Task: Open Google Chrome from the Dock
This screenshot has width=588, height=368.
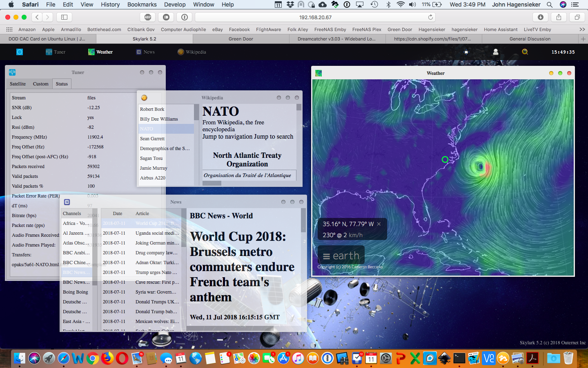Action: tap(93, 358)
